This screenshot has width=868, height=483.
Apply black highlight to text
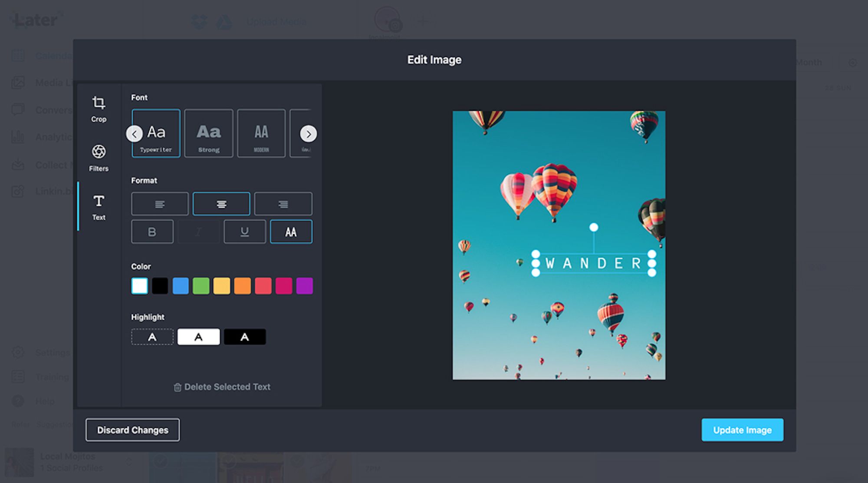(245, 337)
